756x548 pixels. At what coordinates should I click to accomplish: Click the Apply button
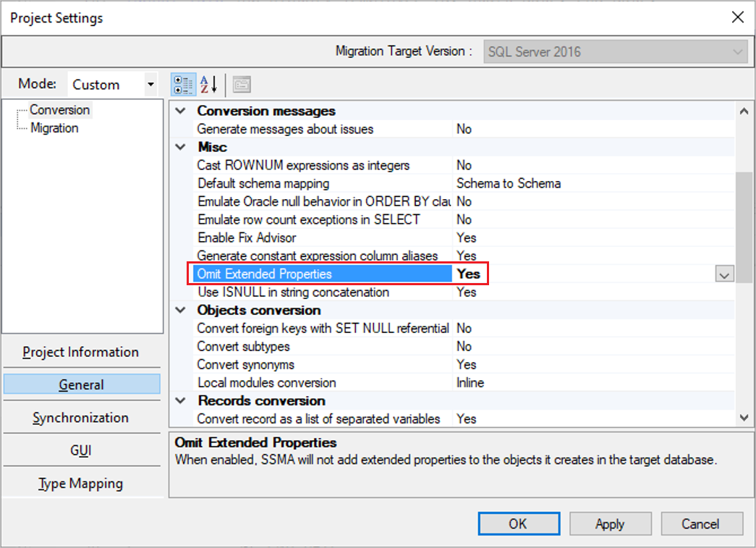pyautogui.click(x=609, y=524)
